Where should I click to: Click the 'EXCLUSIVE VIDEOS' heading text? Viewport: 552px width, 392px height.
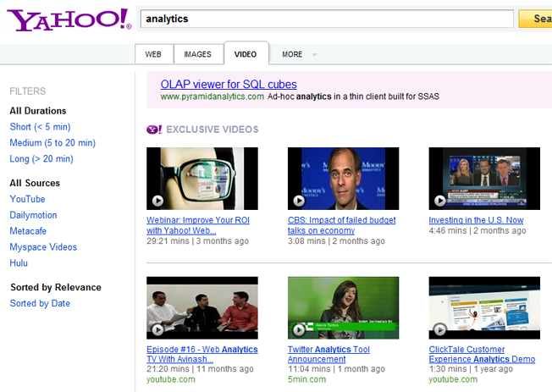click(213, 130)
